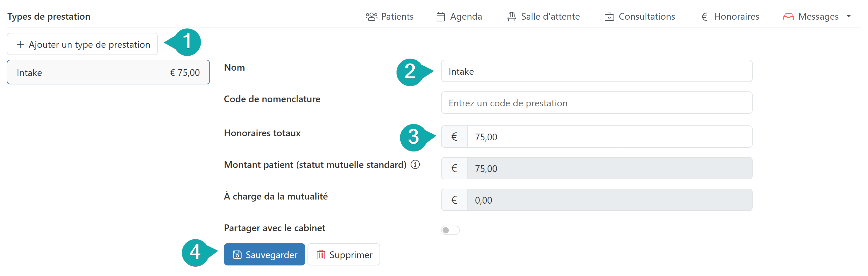Click the Code de nomenclature field
The width and height of the screenshot is (868, 276).
[596, 103]
